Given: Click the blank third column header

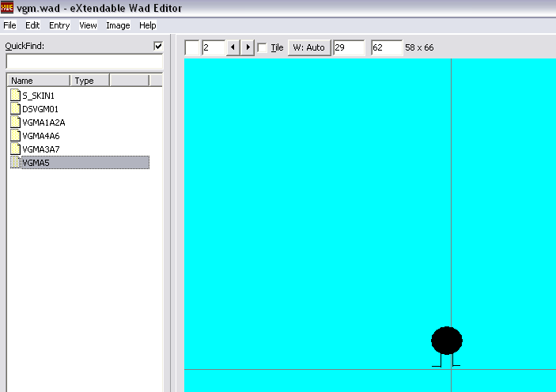Looking at the screenshot, I should coord(130,81).
